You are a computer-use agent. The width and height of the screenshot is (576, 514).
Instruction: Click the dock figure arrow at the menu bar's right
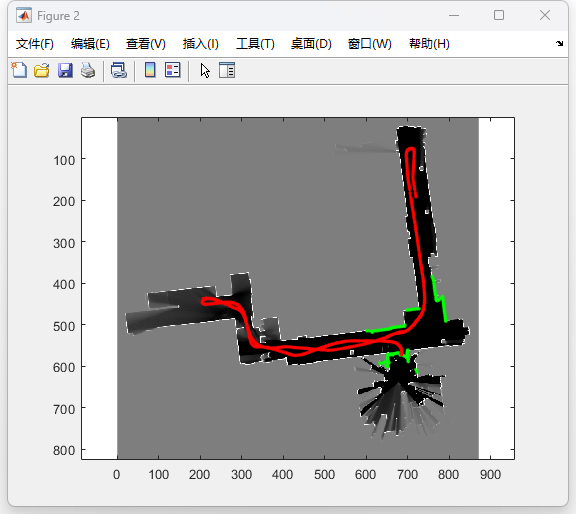559,43
